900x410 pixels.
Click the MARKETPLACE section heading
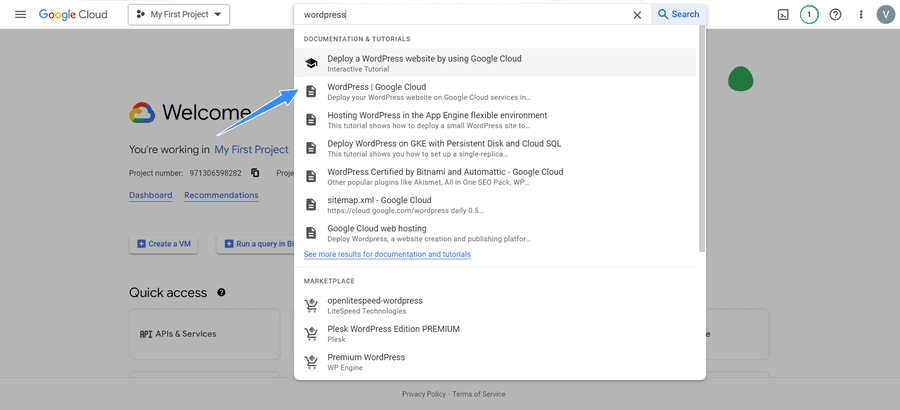pyautogui.click(x=329, y=281)
